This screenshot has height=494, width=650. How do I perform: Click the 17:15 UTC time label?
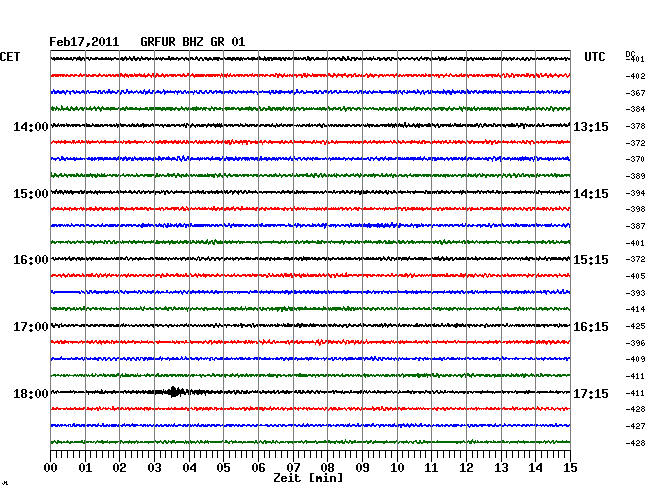point(591,393)
